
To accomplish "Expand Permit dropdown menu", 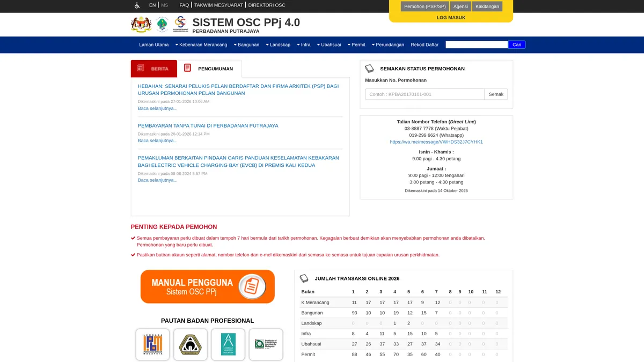I will [356, 45].
